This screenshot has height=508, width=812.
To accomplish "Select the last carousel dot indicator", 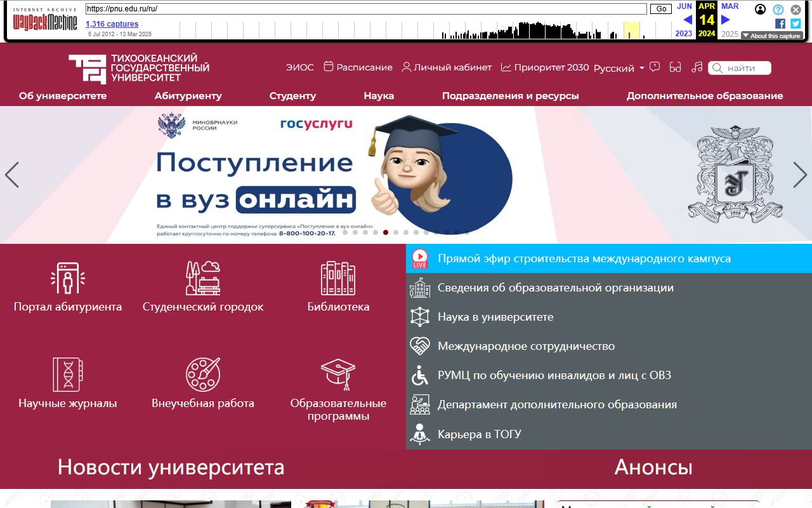I will [467, 232].
